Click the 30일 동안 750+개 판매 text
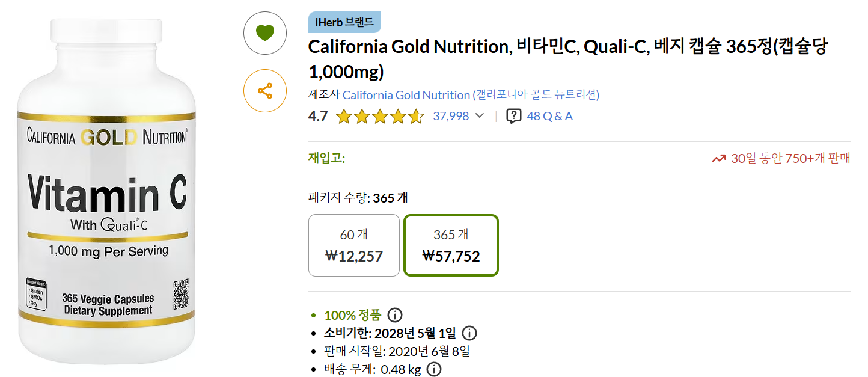 point(790,158)
